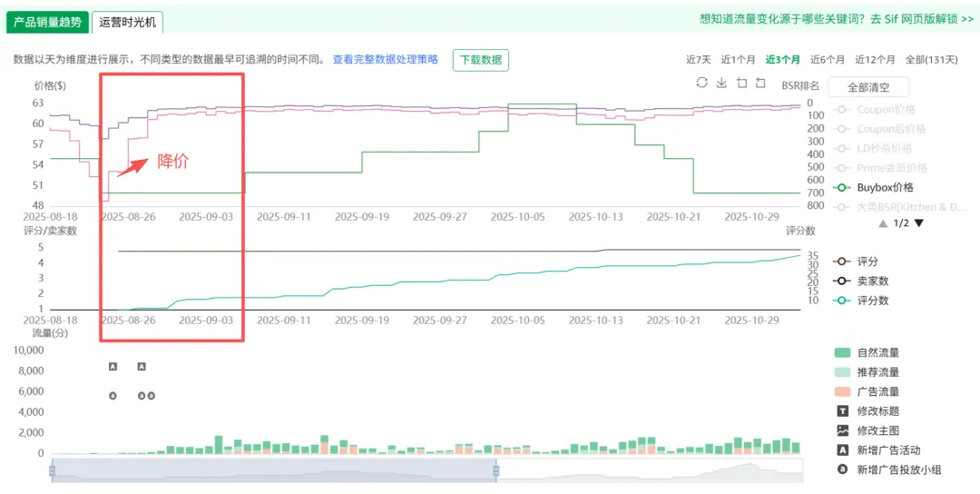Hide 推荐流量 series in traffic chart
980x494 pixels.
click(867, 372)
